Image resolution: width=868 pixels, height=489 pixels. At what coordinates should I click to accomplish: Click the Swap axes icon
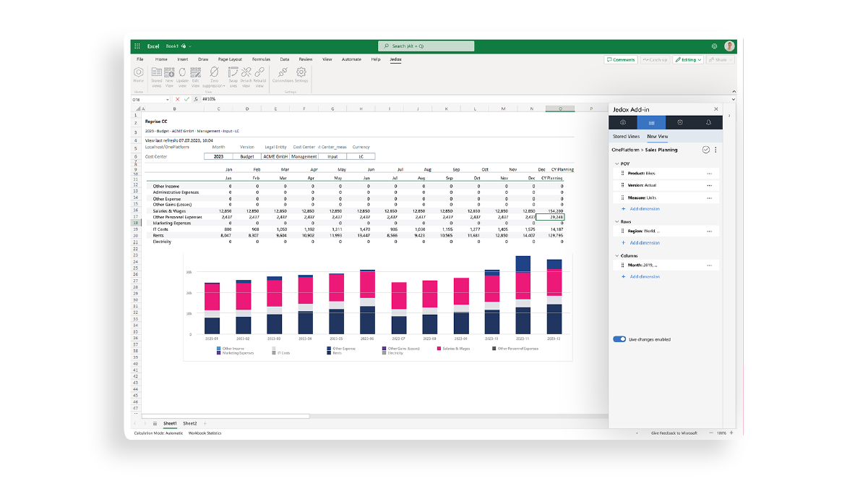tap(233, 73)
